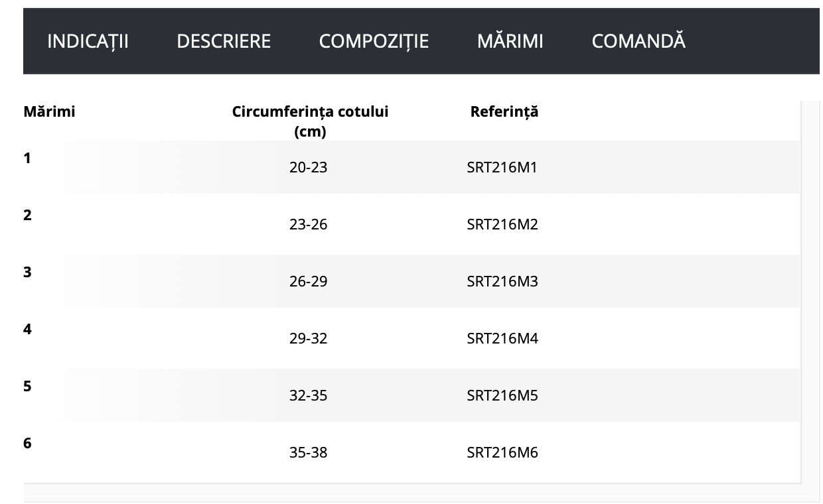Select reference code SRT216M2

click(502, 225)
